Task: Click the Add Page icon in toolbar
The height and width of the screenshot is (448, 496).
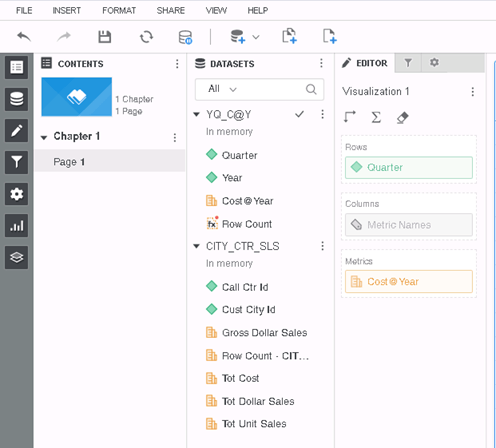Action: [329, 36]
